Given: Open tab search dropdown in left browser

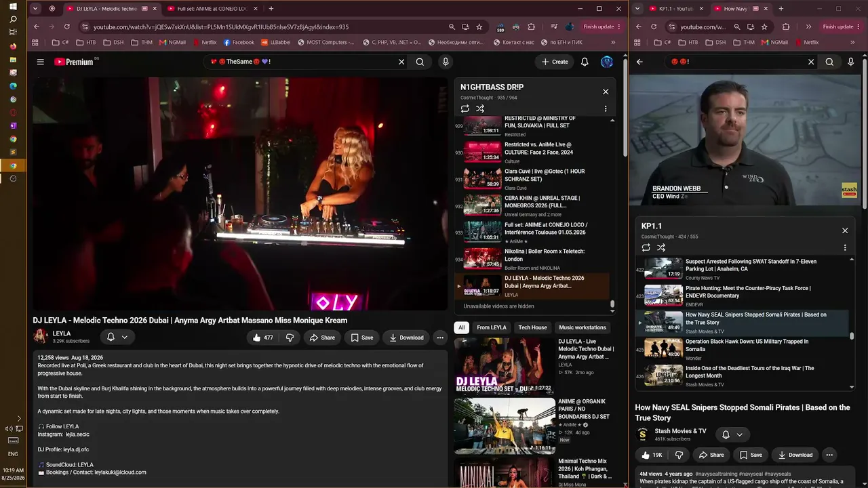Looking at the screenshot, I should (x=34, y=9).
